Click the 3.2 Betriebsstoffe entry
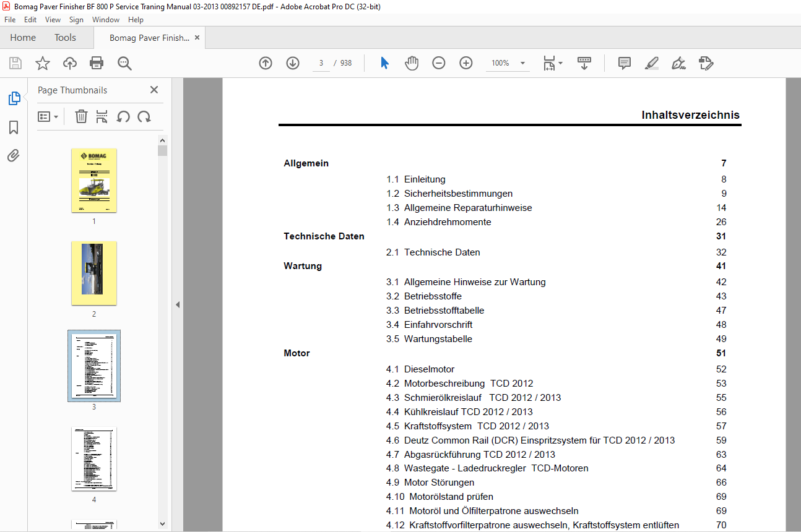801x532 pixels. [x=424, y=296]
